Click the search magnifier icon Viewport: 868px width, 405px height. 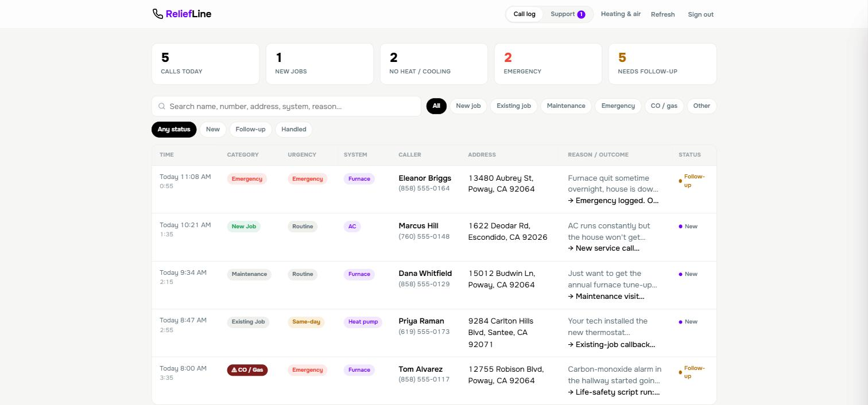[162, 106]
